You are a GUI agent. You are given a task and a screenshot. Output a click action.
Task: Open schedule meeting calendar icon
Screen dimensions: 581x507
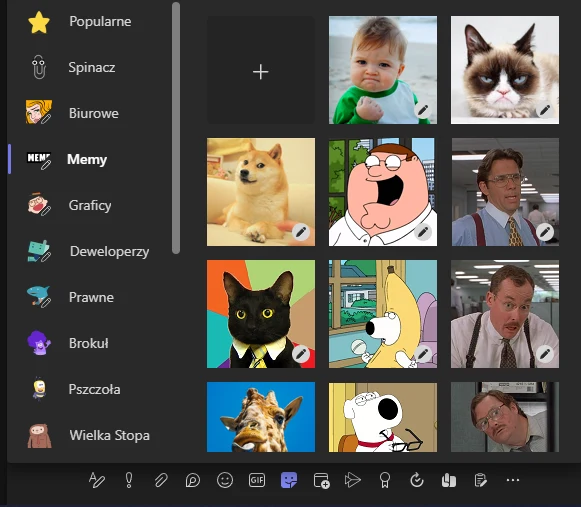pos(321,480)
